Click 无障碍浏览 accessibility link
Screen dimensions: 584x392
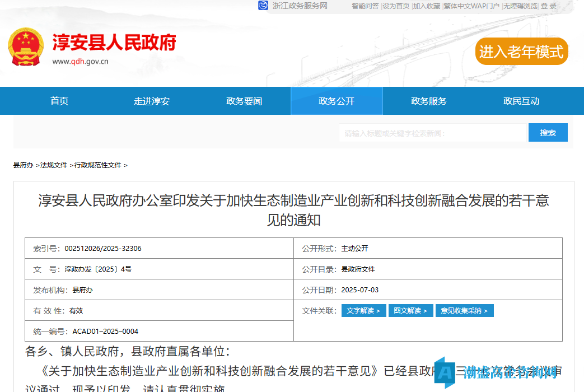point(520,6)
